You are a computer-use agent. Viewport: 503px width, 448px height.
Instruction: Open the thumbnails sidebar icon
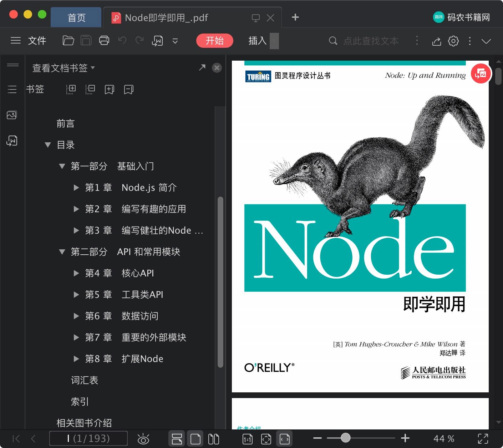coord(12,115)
